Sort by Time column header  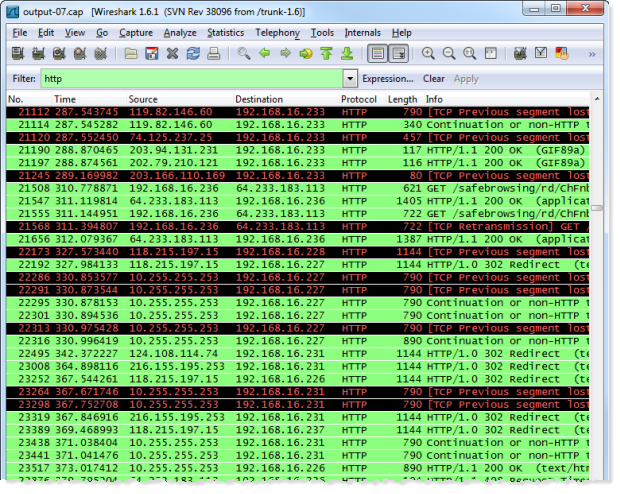click(88, 99)
